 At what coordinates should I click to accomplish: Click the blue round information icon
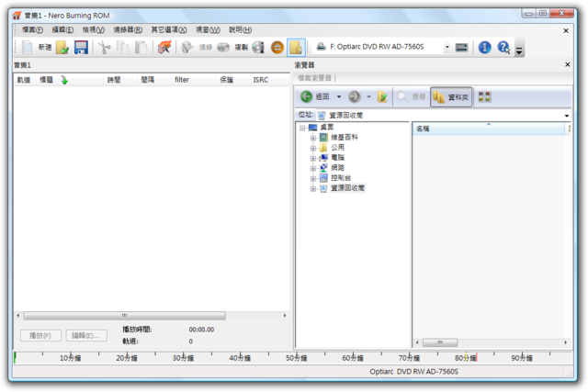point(484,47)
